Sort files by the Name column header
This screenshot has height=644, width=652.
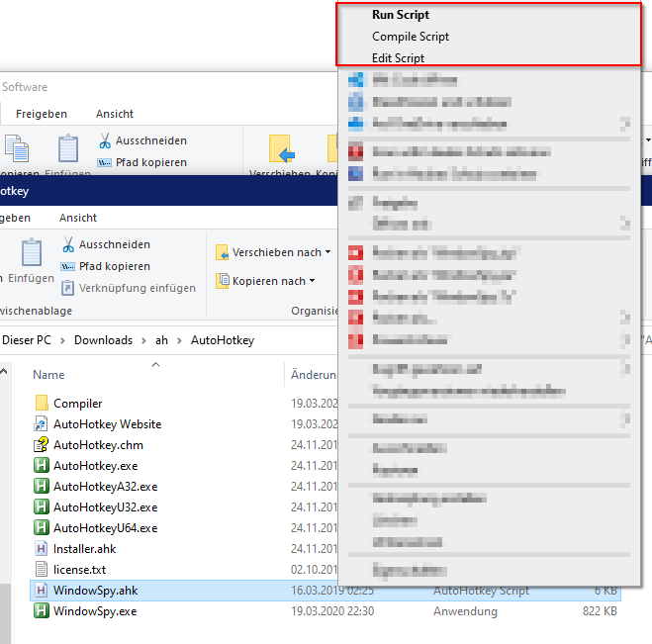[48, 375]
